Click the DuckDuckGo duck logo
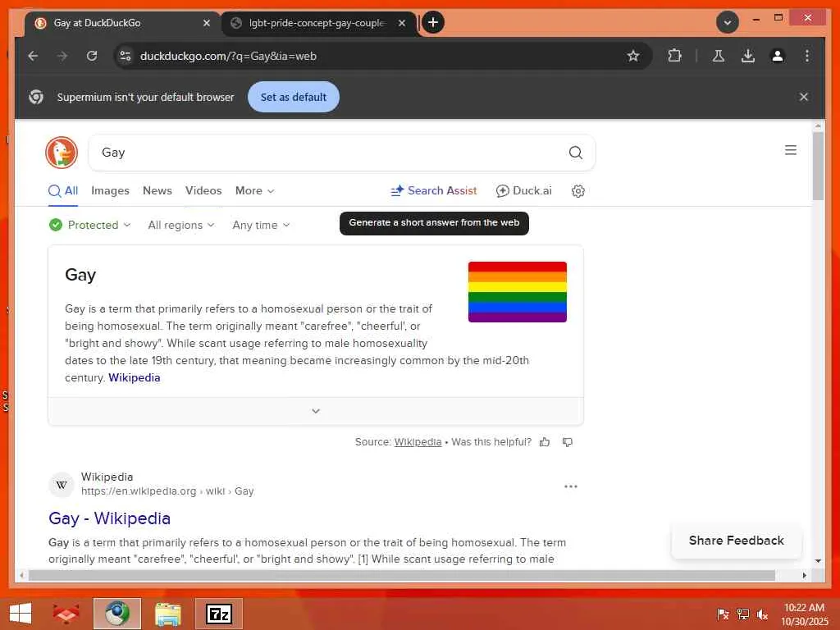Viewport: 840px width, 630px height. pyautogui.click(x=62, y=153)
